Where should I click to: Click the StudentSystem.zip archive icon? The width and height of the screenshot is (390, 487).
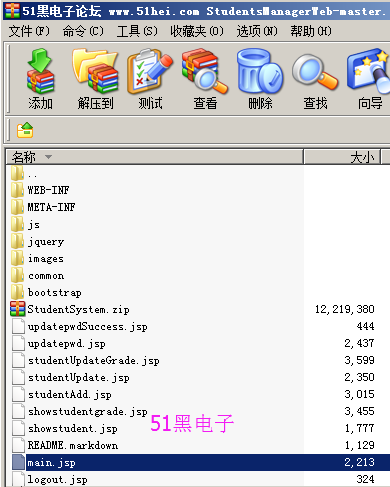17,309
